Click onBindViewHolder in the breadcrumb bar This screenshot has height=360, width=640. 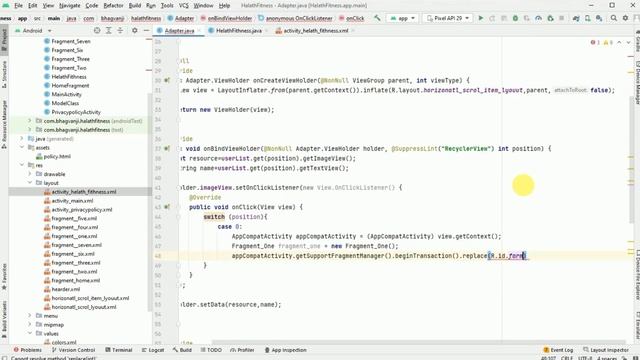click(x=230, y=18)
